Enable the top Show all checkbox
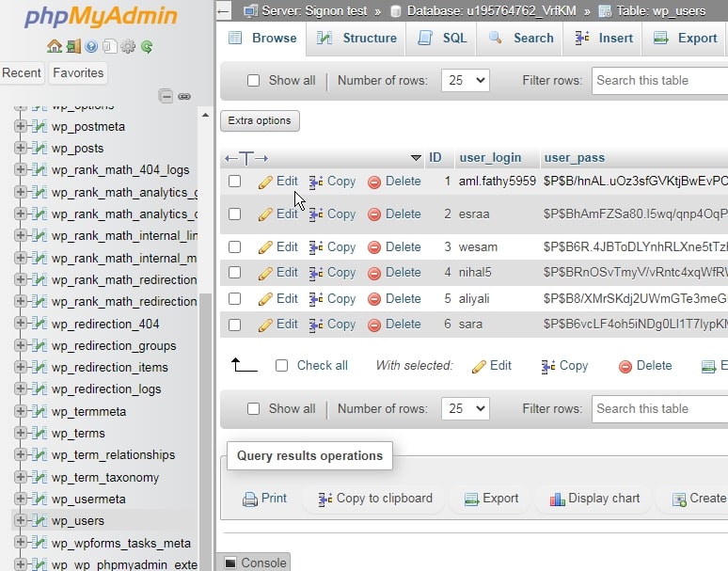 coord(253,81)
